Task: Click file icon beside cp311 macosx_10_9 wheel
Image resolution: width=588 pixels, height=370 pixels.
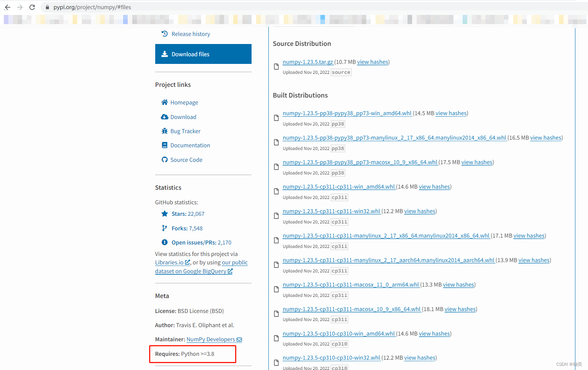Action: (276, 314)
